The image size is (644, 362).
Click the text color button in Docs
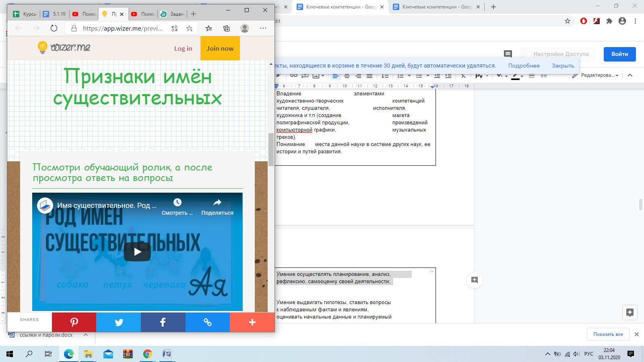tap(515, 76)
